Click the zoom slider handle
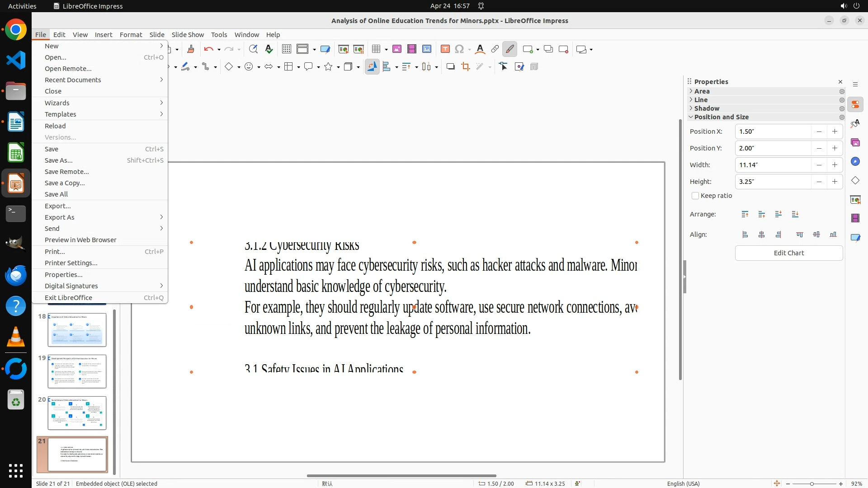 pyautogui.click(x=812, y=484)
